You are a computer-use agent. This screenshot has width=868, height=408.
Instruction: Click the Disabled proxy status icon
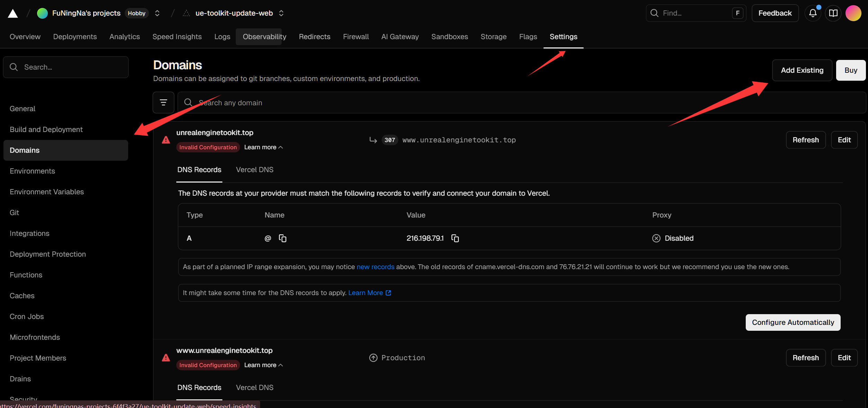(x=656, y=238)
